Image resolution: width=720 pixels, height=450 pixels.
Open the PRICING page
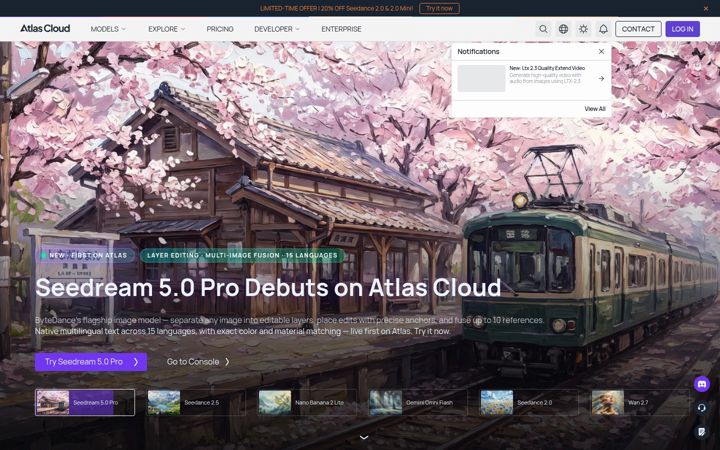click(x=220, y=29)
